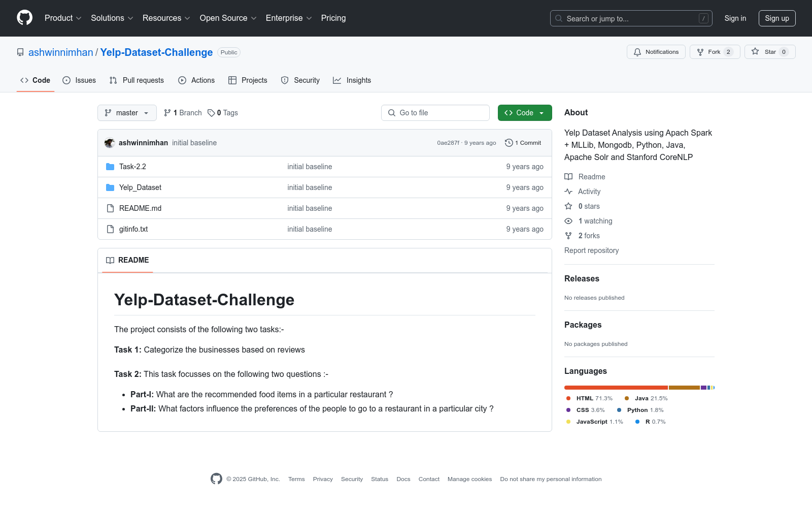Click the branch icon beside 1 Branch

click(167, 113)
